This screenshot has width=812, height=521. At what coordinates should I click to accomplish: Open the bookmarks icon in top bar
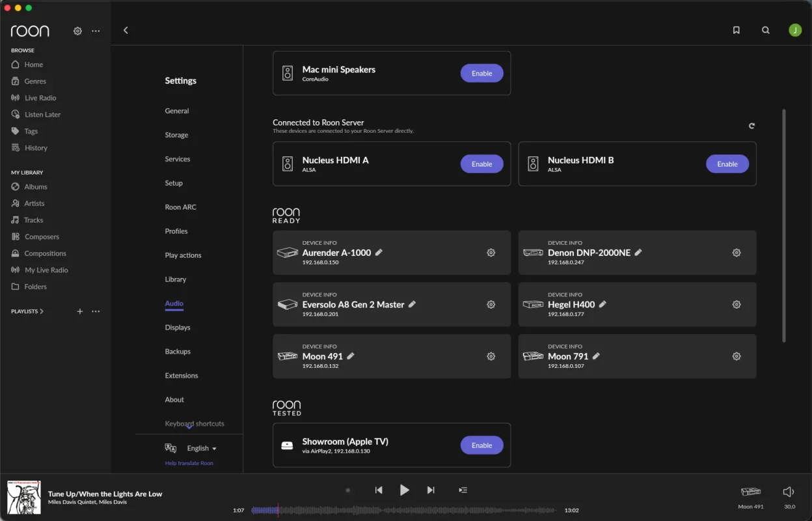coord(736,30)
